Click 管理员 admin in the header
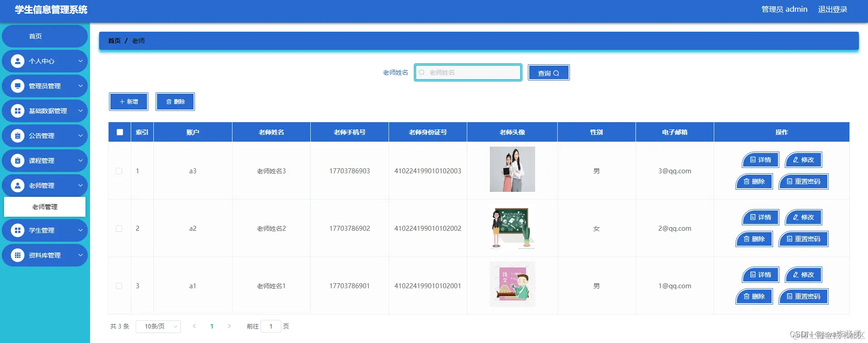 click(784, 10)
